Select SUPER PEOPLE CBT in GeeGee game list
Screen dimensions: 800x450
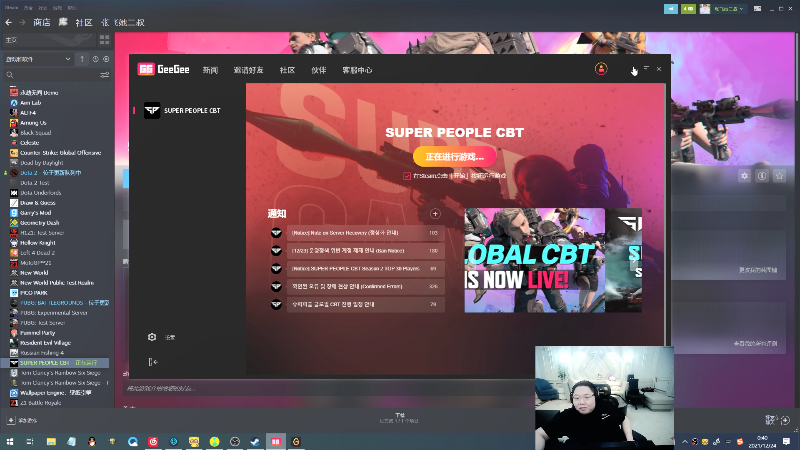182,110
